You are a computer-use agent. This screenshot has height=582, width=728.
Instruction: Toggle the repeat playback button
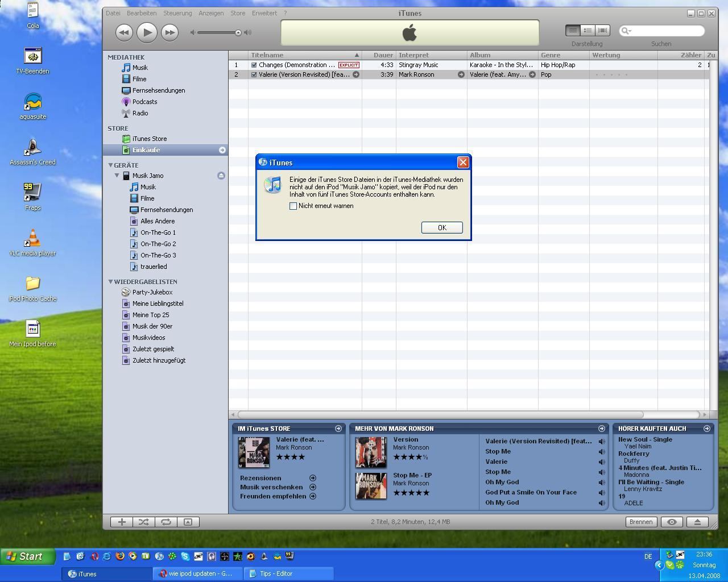[166, 522]
